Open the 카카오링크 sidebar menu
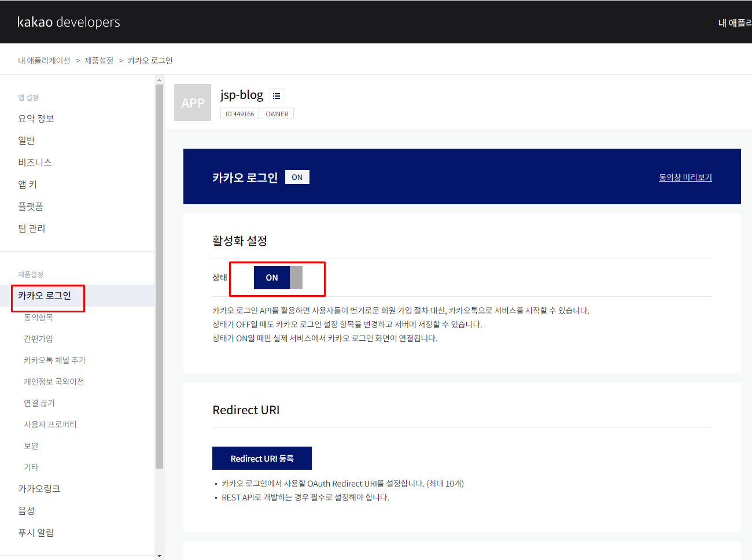The height and width of the screenshot is (560, 752). (39, 489)
